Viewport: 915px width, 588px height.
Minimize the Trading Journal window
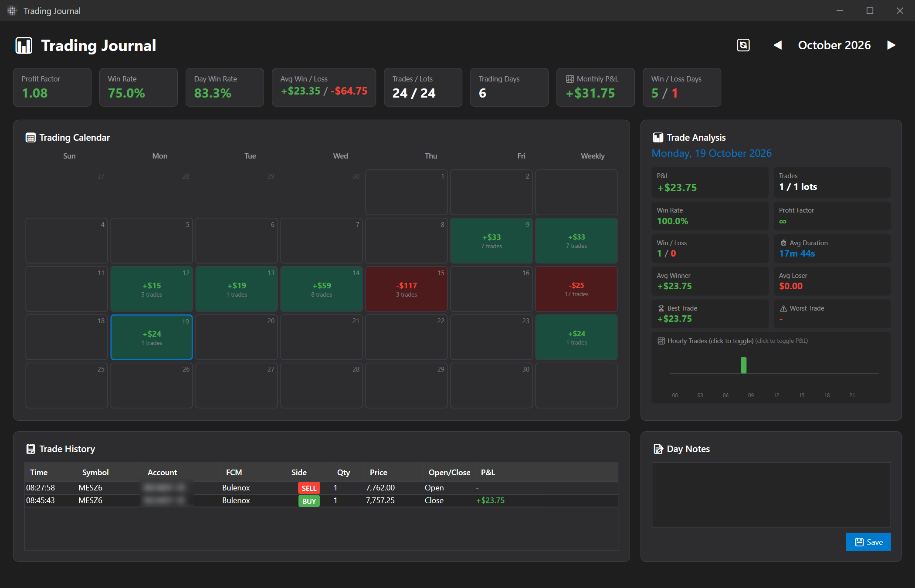[x=840, y=10]
